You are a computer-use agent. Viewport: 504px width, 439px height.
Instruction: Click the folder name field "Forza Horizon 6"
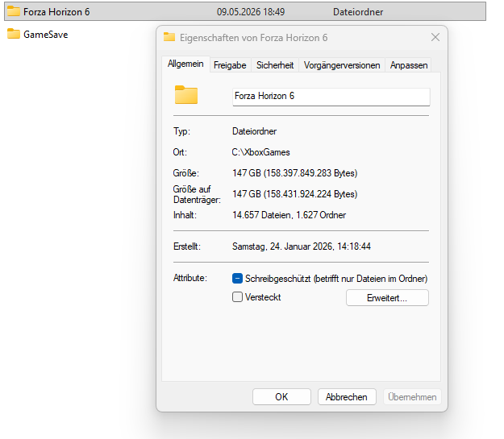click(x=331, y=97)
